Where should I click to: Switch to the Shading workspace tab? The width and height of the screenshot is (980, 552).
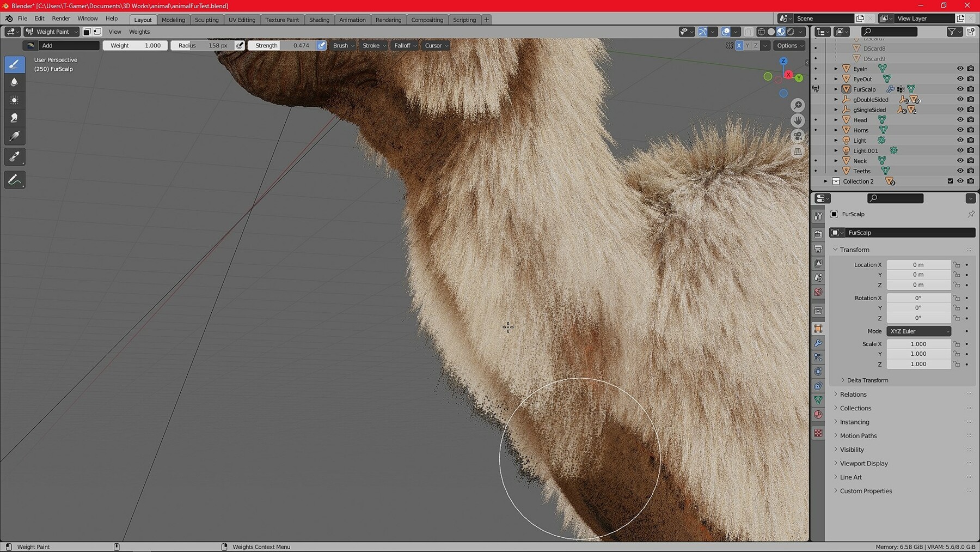tap(319, 20)
